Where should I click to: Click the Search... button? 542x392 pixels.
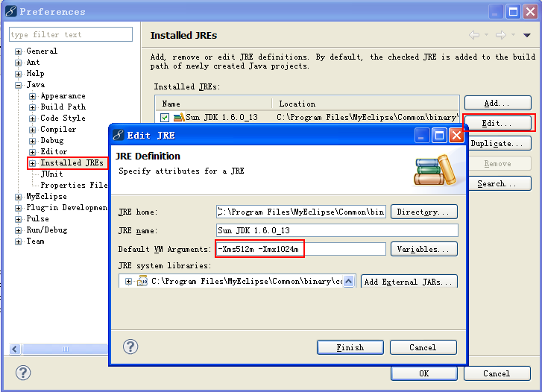(500, 183)
